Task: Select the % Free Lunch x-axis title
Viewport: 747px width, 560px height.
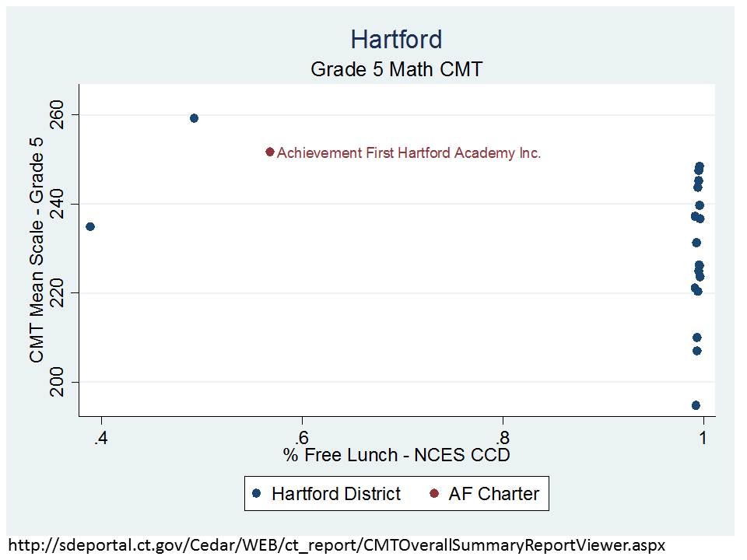Action: pos(396,454)
